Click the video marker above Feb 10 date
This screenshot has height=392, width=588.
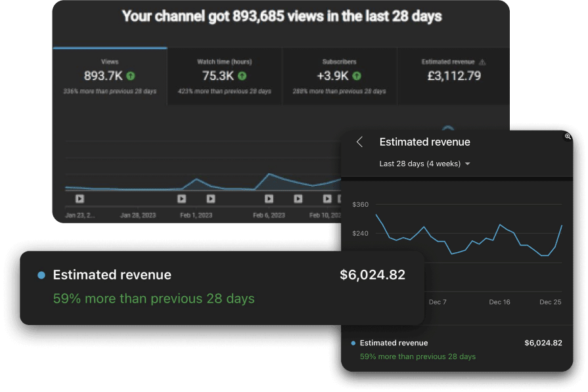(327, 198)
